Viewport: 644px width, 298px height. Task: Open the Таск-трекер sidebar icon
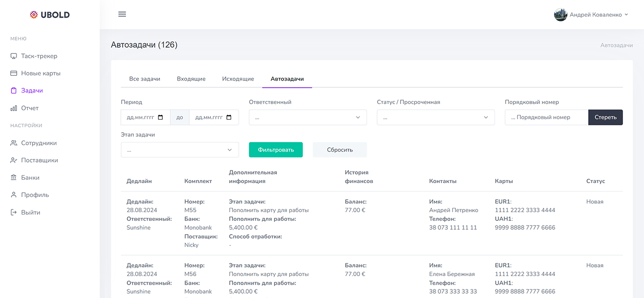13,56
